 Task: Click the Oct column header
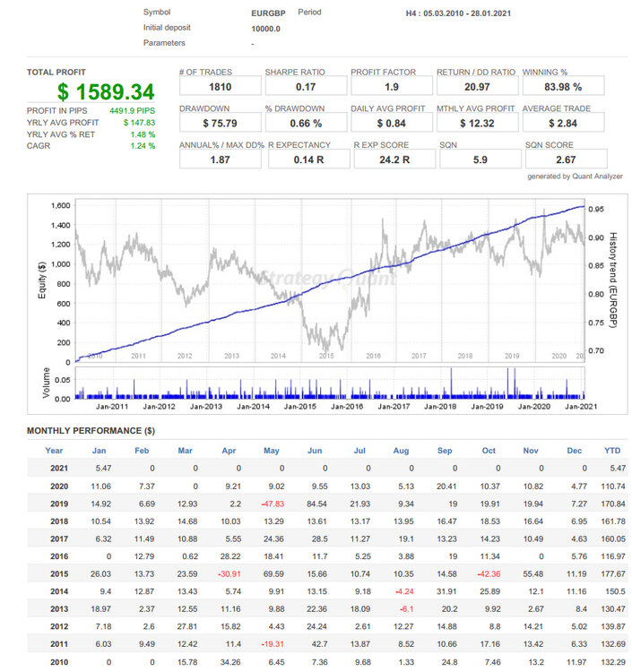click(489, 451)
